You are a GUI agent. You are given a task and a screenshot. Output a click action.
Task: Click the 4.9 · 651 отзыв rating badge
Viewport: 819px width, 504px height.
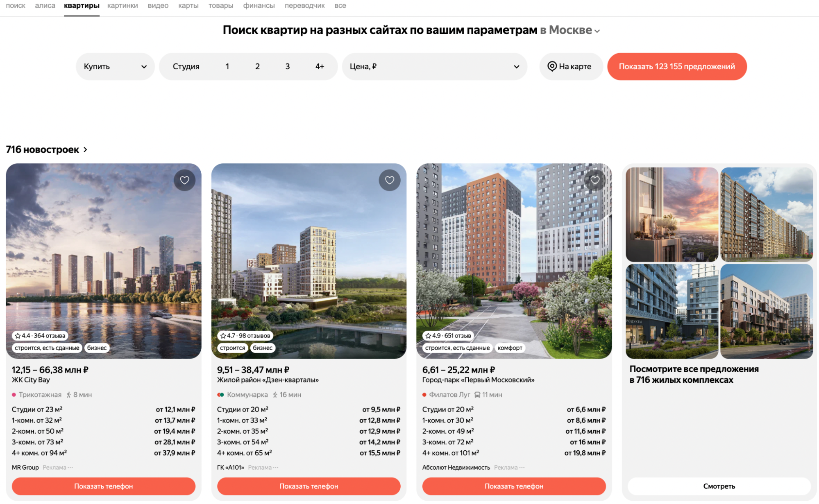click(x=448, y=336)
